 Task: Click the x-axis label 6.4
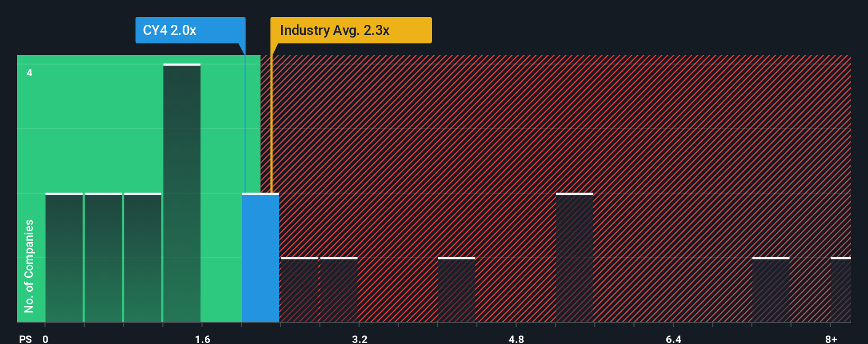[x=674, y=339]
